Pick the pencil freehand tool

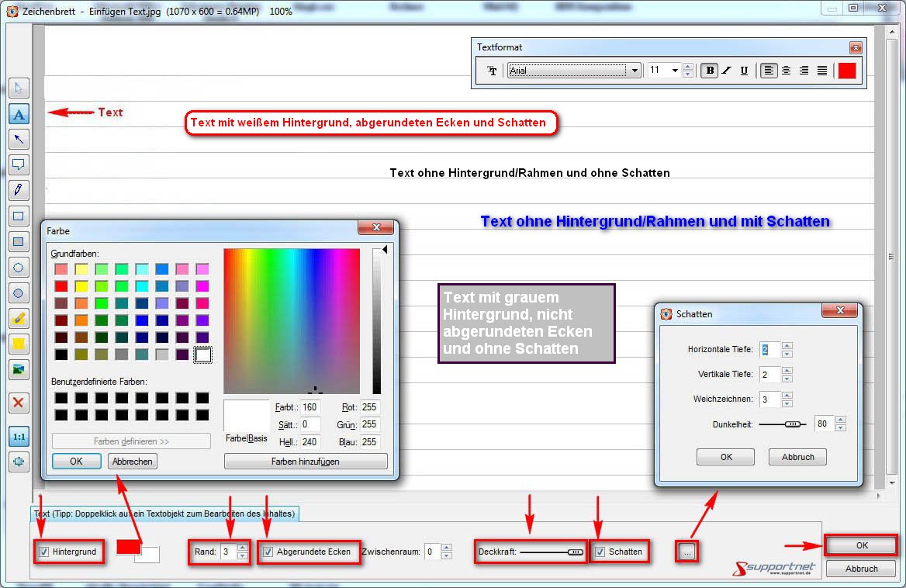click(19, 190)
